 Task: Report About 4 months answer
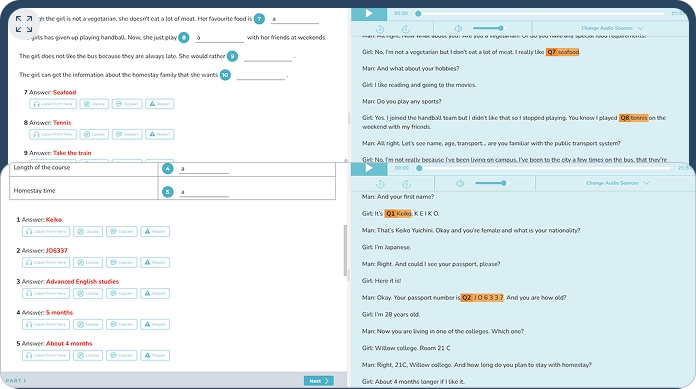pos(155,355)
